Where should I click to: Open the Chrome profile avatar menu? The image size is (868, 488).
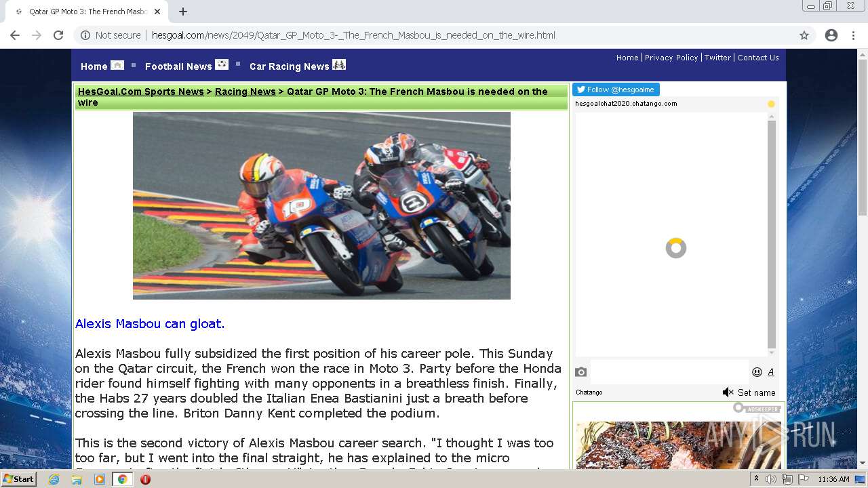(x=831, y=35)
